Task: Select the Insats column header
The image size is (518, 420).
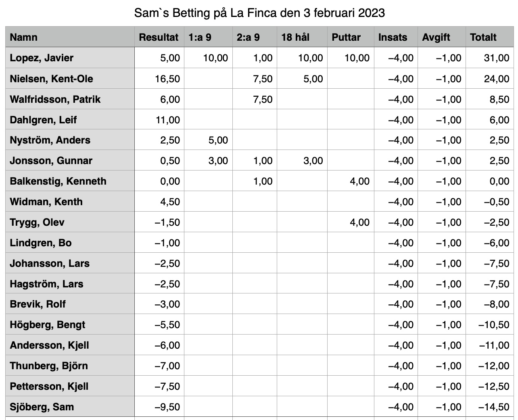Action: pyautogui.click(x=396, y=37)
